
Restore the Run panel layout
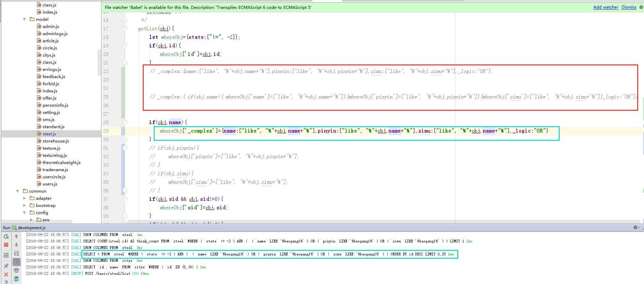point(6,255)
